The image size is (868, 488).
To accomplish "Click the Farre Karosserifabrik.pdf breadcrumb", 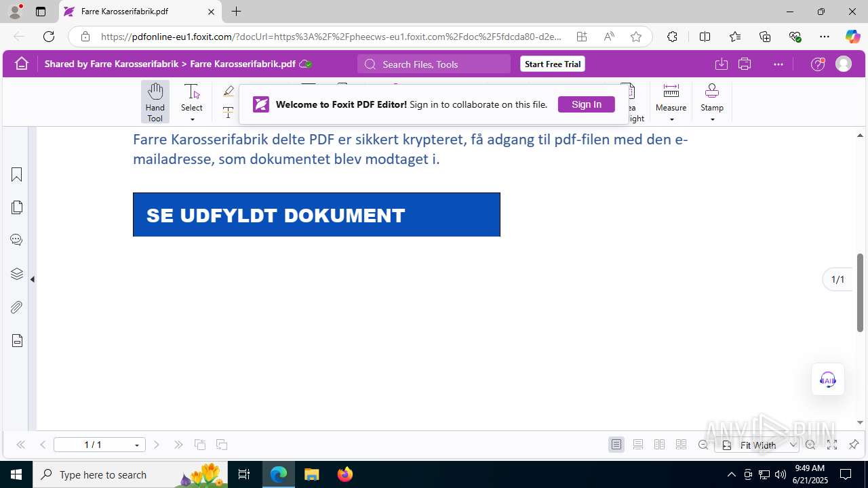I will pos(243,64).
